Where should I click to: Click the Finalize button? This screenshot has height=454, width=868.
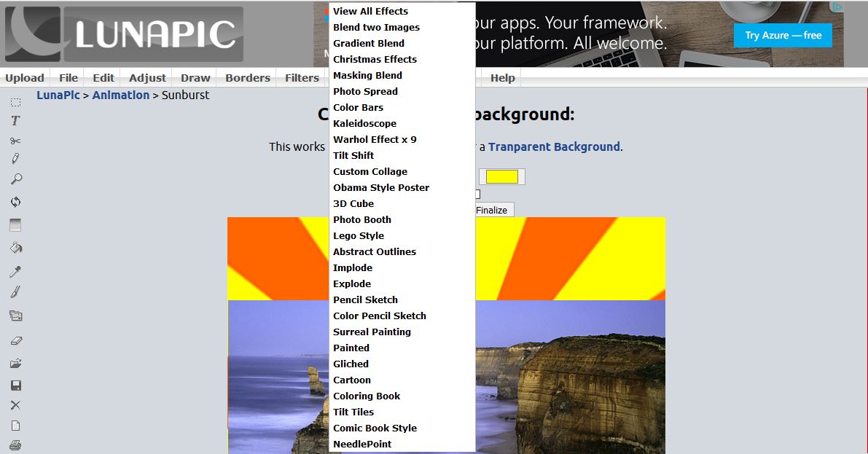[x=493, y=209]
